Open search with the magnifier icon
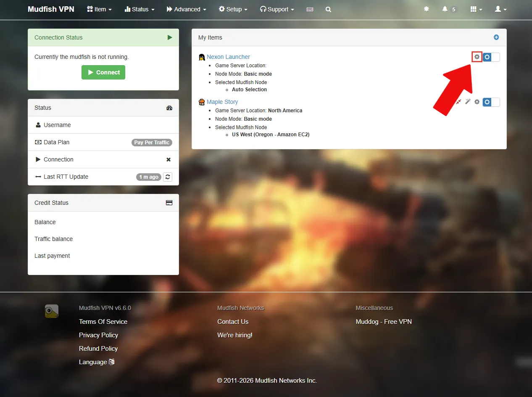Image resolution: width=532 pixels, height=397 pixels. coord(328,9)
